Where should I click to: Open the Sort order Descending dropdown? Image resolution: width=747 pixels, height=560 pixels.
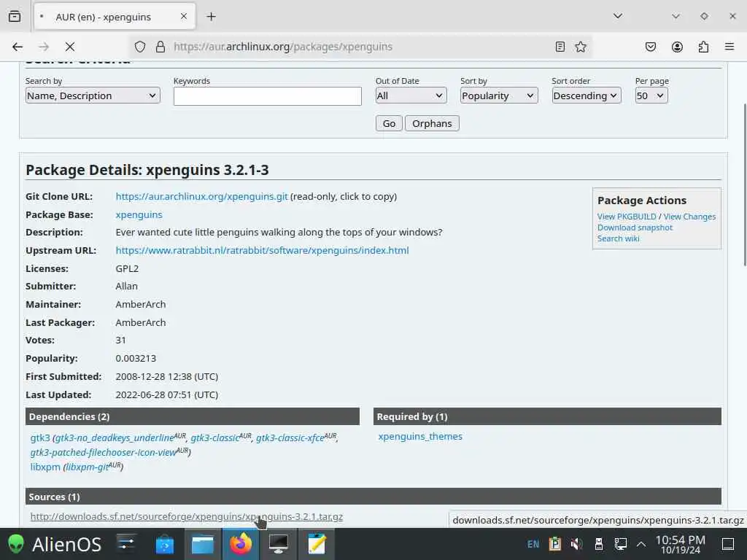click(586, 96)
